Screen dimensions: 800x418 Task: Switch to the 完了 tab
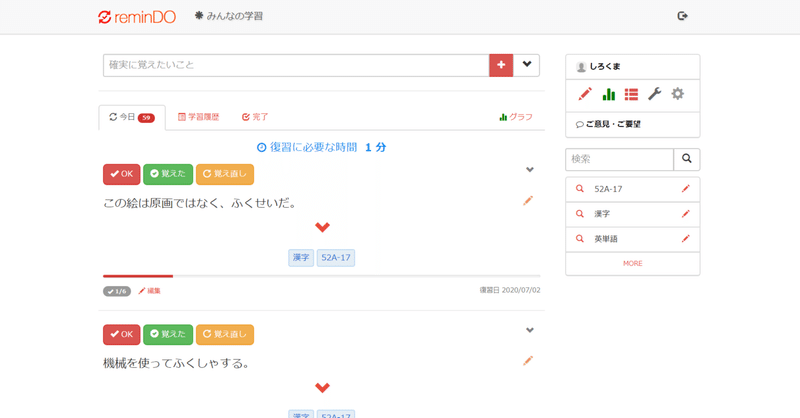coord(255,117)
